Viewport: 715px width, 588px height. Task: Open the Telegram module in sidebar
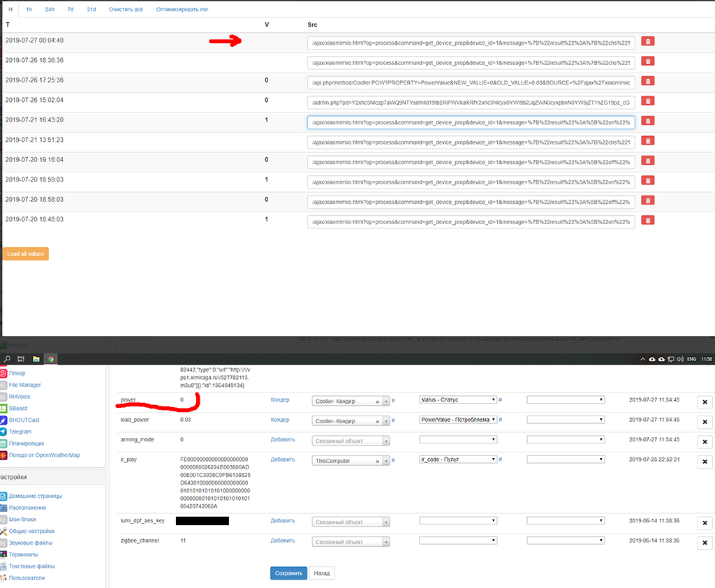pyautogui.click(x=20, y=432)
